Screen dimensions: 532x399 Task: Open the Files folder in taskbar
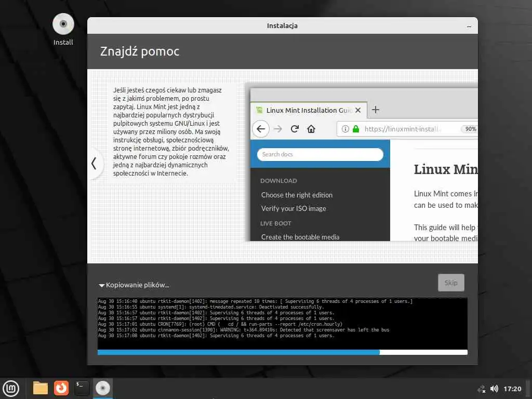point(41,388)
